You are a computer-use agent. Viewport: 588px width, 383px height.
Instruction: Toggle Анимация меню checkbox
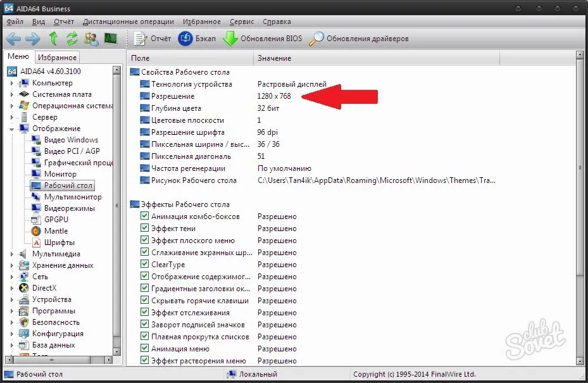pyautogui.click(x=144, y=348)
